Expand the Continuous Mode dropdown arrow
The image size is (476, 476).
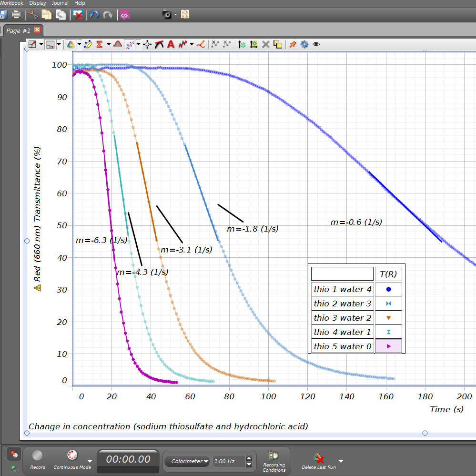pyautogui.click(x=90, y=461)
